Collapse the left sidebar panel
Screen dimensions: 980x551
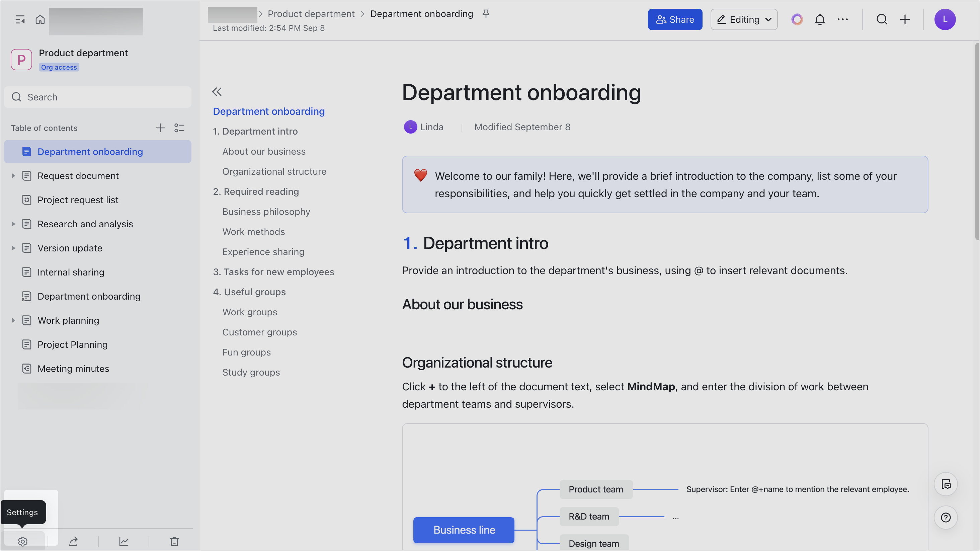point(20,19)
